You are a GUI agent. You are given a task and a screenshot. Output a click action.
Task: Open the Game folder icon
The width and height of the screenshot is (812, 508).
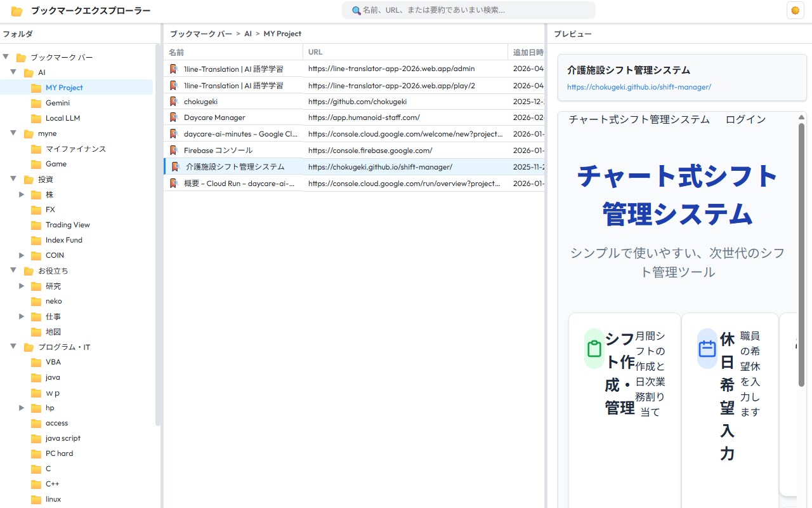tap(36, 164)
